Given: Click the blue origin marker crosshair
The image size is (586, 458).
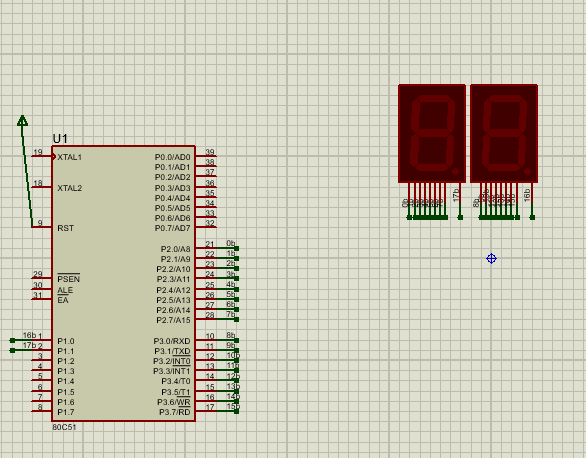Looking at the screenshot, I should pyautogui.click(x=491, y=259).
